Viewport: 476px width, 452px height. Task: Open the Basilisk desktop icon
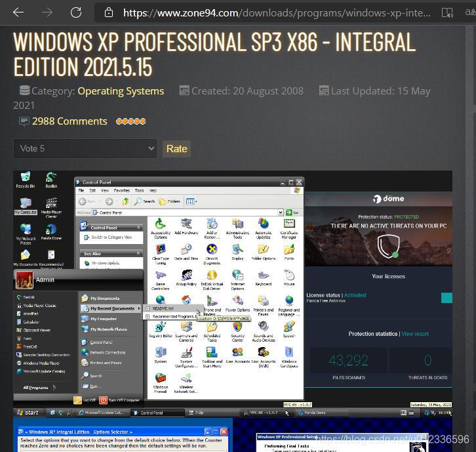click(51, 180)
